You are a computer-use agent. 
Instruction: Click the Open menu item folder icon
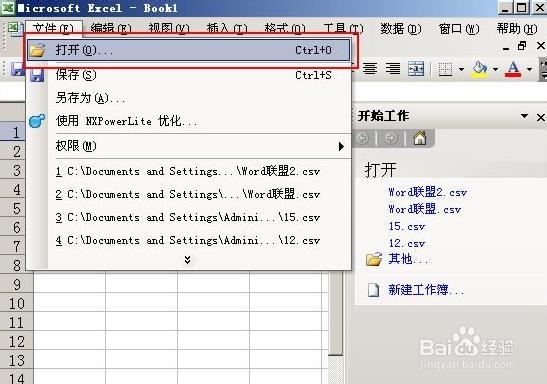click(x=37, y=50)
